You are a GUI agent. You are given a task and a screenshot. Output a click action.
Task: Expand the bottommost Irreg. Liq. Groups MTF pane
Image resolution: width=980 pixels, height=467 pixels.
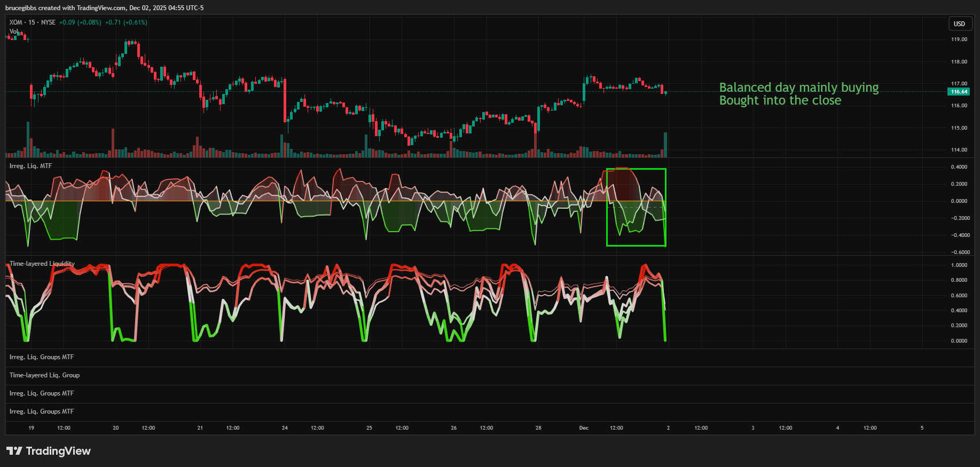pyautogui.click(x=42, y=411)
